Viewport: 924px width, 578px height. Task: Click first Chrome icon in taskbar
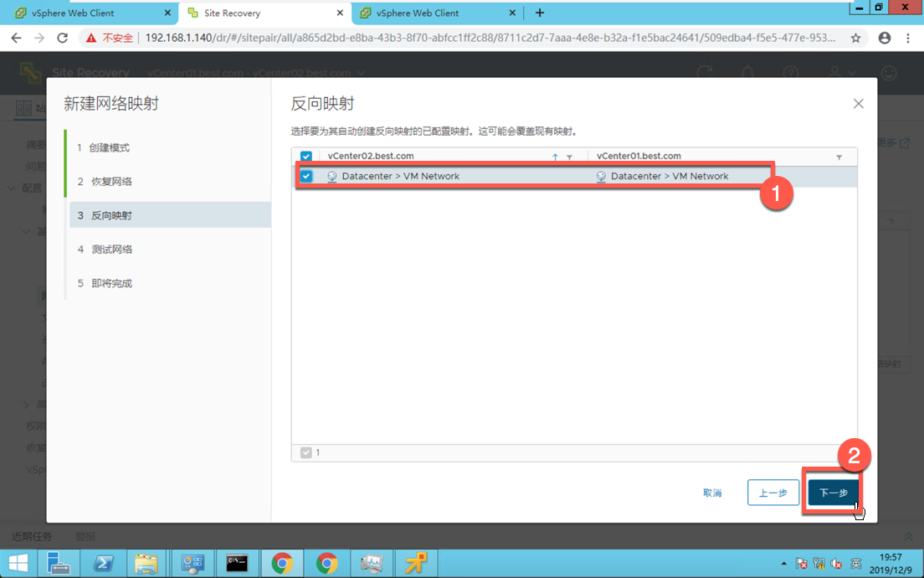[282, 564]
